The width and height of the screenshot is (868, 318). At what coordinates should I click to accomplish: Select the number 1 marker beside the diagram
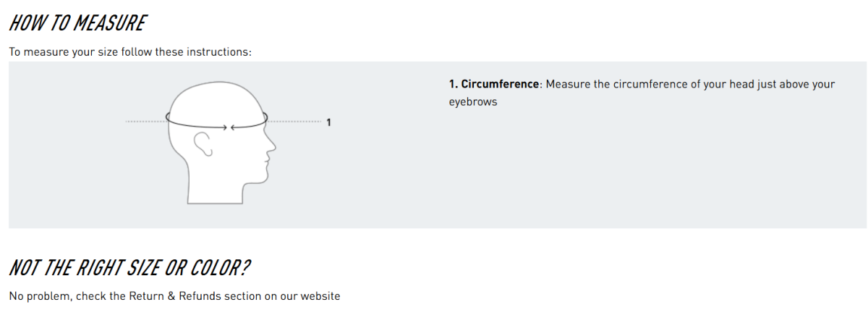tap(328, 122)
